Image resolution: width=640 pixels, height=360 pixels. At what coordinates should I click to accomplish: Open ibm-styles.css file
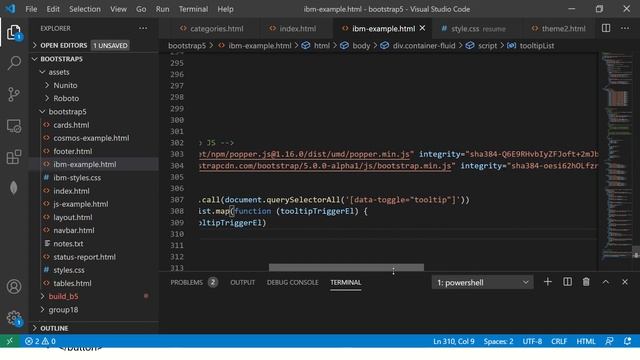pos(77,178)
